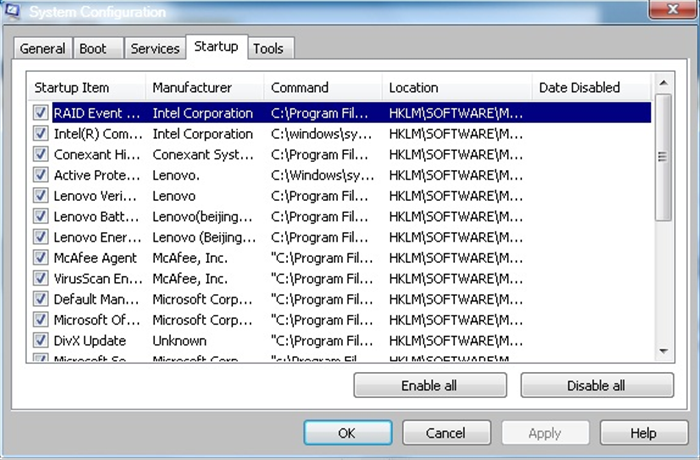
Task: Click the list scrollbar up arrow
Action: pos(663,83)
